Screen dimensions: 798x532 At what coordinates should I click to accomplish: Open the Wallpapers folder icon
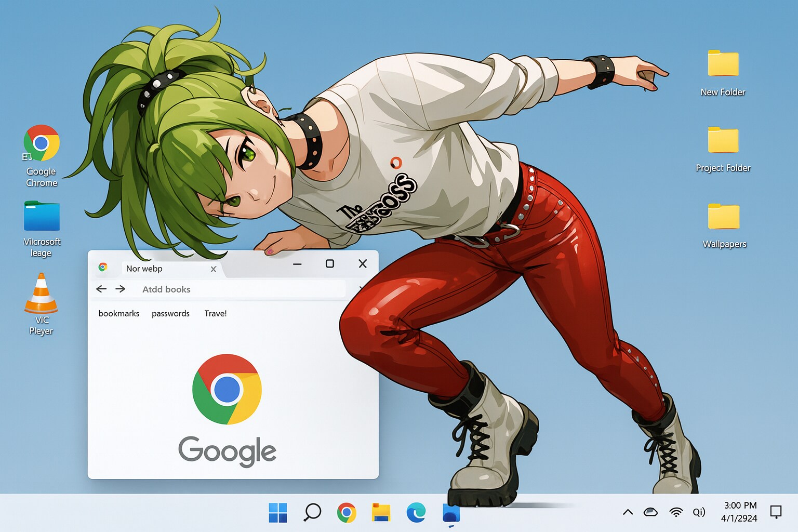click(723, 217)
